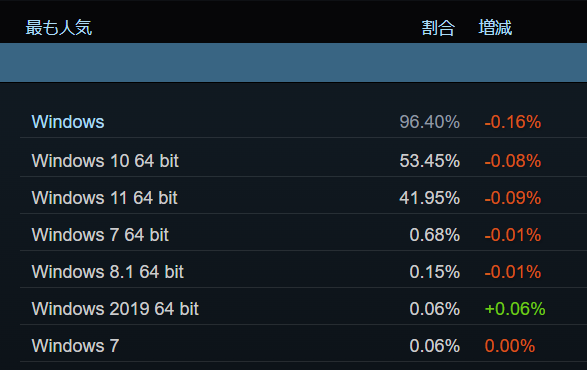587x370 pixels.
Task: Click the green +0.06% change value
Action: click(515, 309)
